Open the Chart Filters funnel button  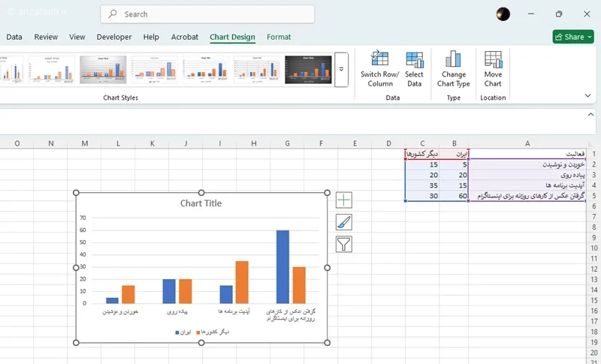tap(343, 244)
